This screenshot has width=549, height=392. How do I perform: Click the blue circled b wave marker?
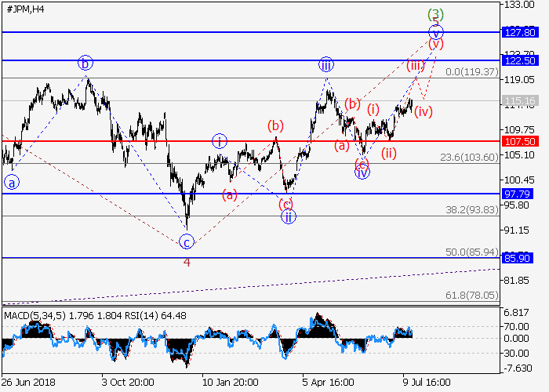coord(85,64)
